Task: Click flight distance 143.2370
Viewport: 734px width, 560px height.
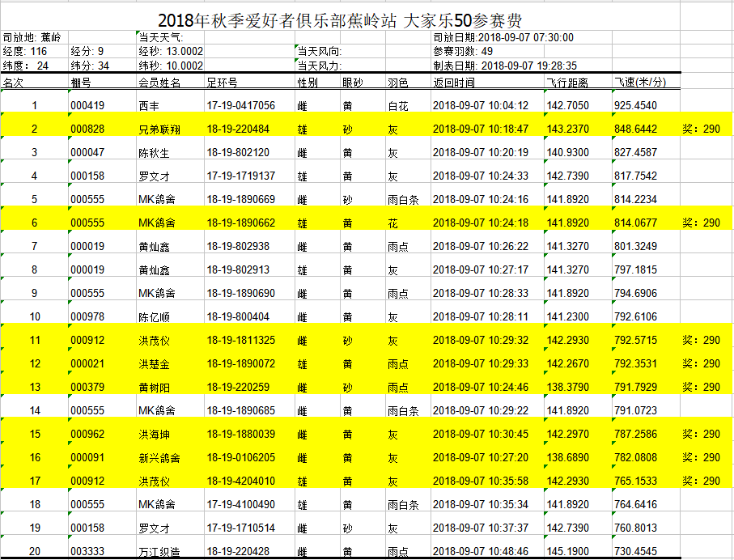Action: click(x=568, y=129)
